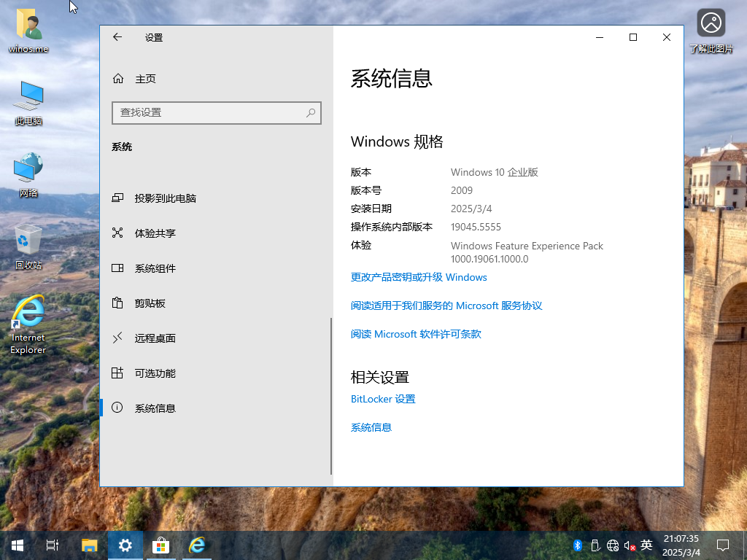Open BitLocker 设置 link
Screen dimensions: 747x560
pos(383,399)
